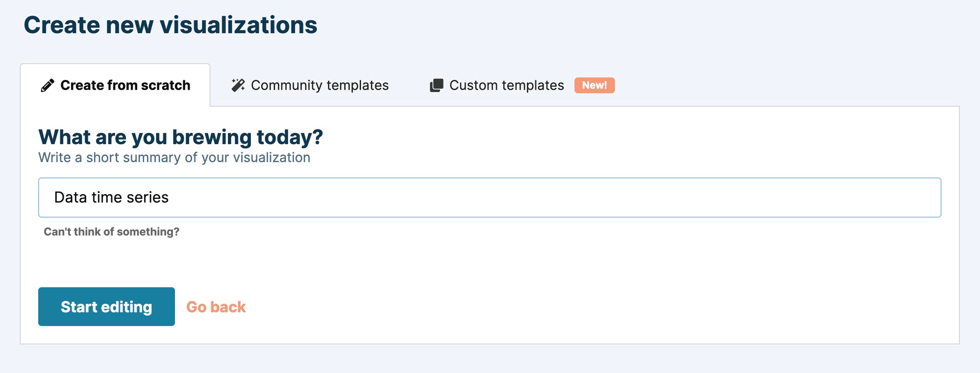Image resolution: width=980 pixels, height=373 pixels.
Task: Click the pencil icon on the first tab
Action: (48, 86)
